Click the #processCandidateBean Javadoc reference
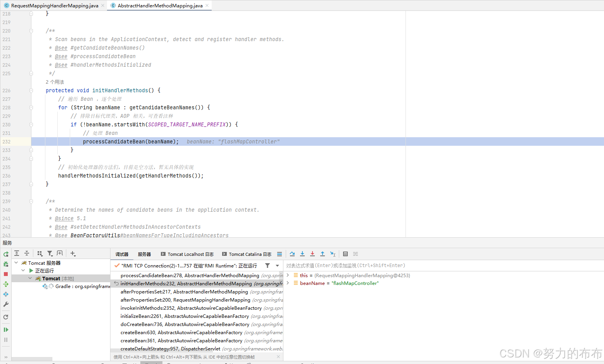604x364 pixels. point(103,56)
